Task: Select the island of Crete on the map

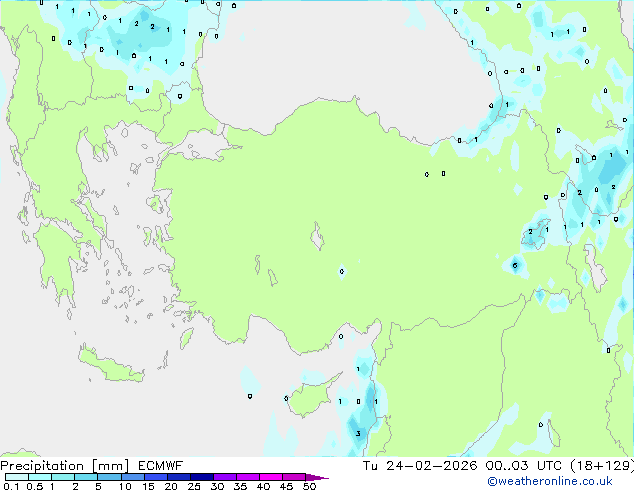Action: point(110,366)
